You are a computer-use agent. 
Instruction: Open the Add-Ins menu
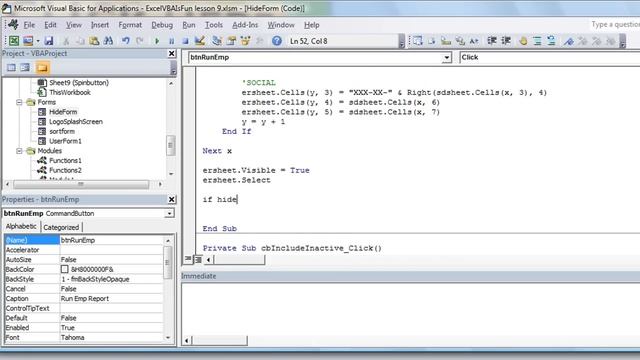coord(245,25)
